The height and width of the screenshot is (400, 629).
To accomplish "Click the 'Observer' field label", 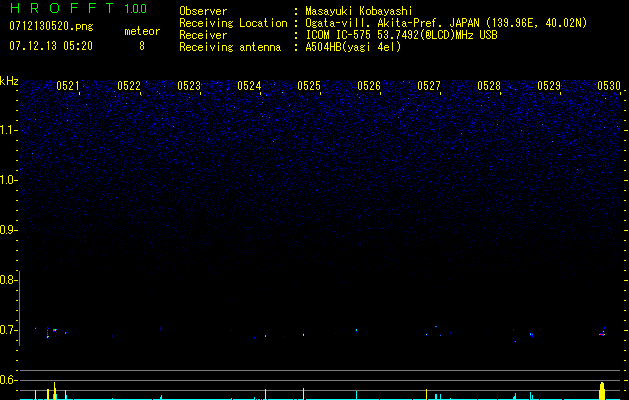I will coord(203,11).
